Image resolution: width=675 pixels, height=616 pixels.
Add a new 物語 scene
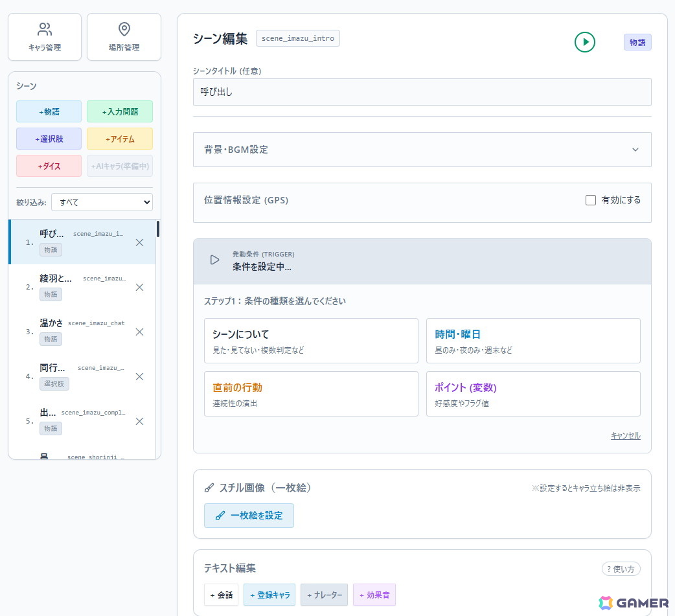click(49, 112)
